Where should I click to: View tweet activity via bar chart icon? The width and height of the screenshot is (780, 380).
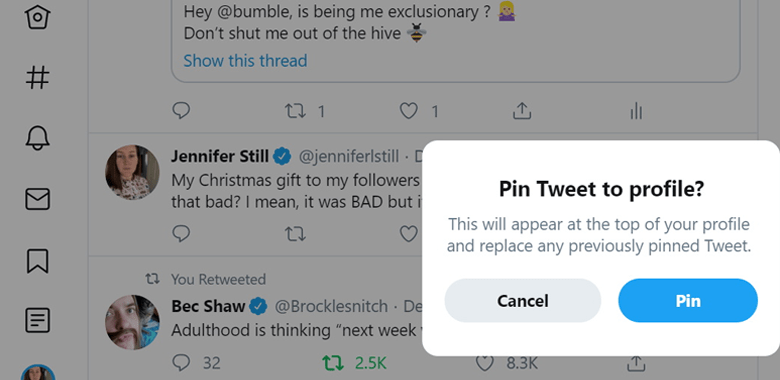[636, 111]
